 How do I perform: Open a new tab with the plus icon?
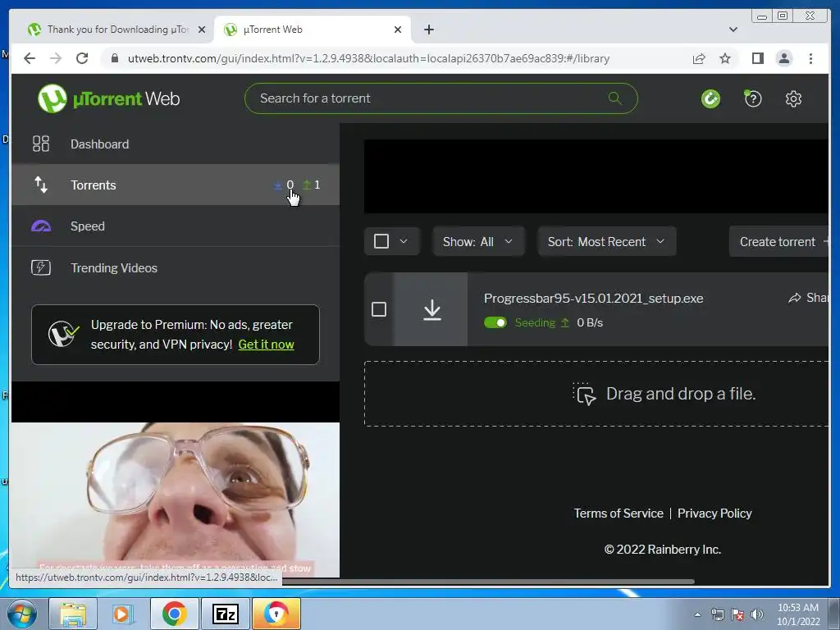(428, 30)
